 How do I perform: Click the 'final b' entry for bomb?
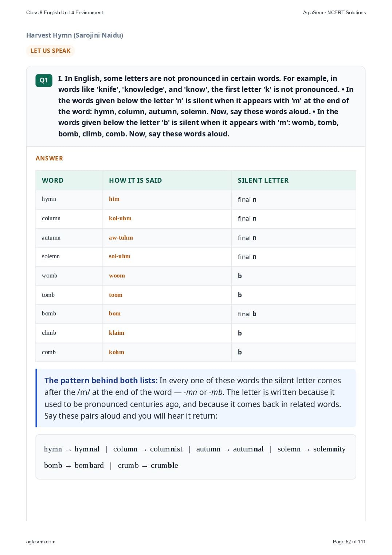[x=247, y=314]
